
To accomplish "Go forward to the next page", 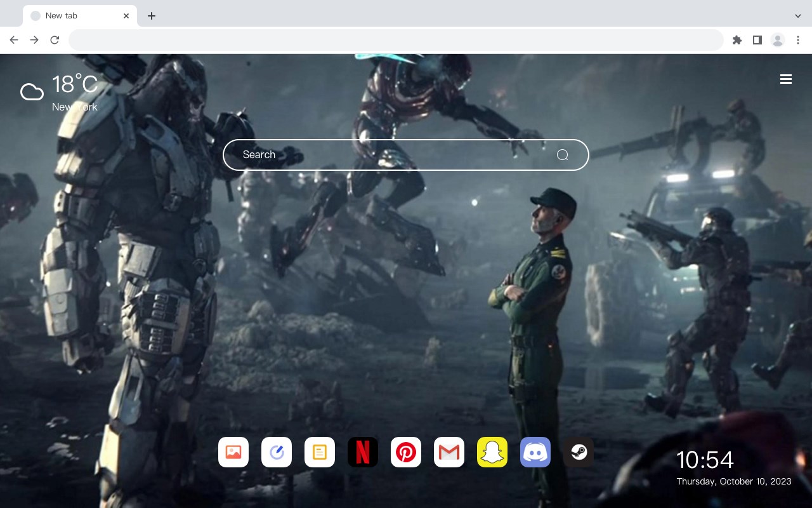I will click(x=34, y=40).
